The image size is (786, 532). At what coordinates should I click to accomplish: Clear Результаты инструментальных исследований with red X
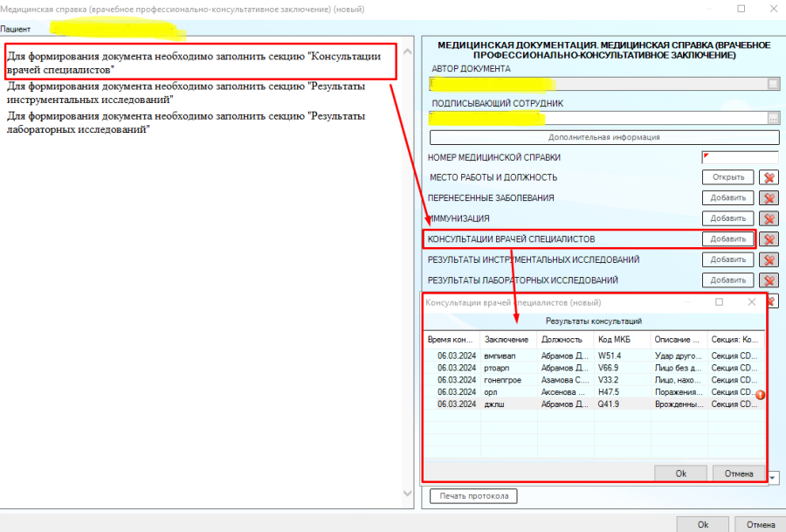(x=769, y=259)
